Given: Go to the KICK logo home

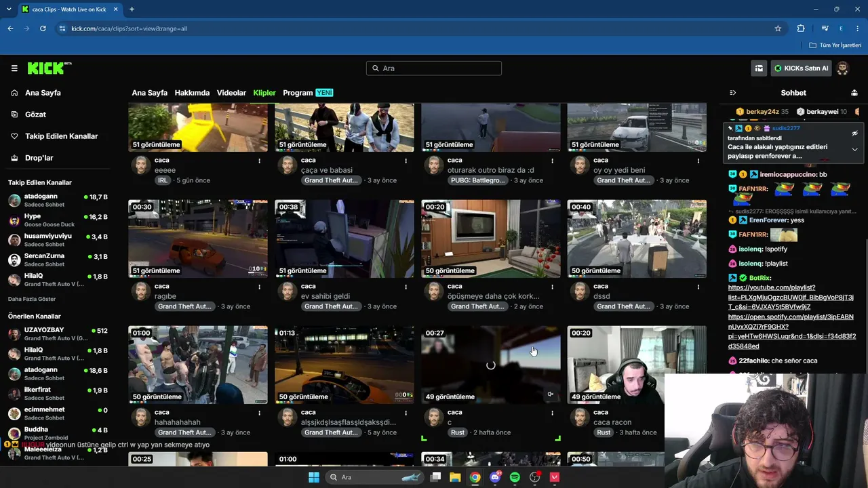Looking at the screenshot, I should point(50,68).
